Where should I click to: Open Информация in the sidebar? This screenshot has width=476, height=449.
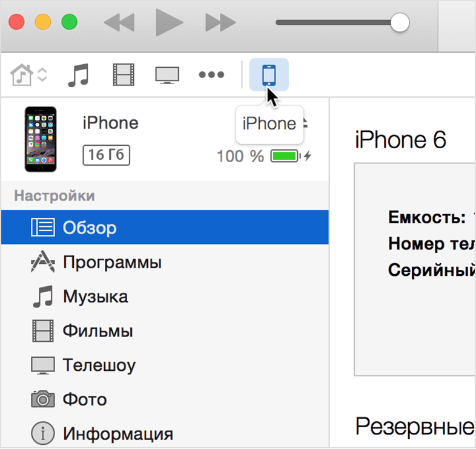click(165, 433)
